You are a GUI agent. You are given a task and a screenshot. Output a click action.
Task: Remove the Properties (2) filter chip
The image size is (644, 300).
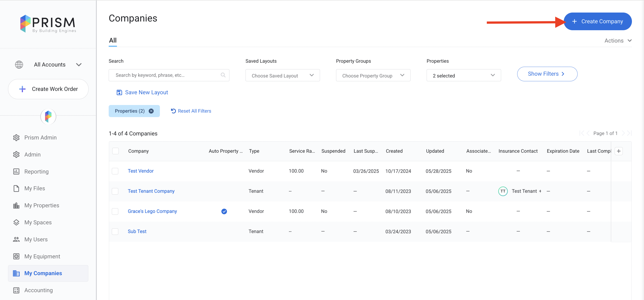pos(151,111)
